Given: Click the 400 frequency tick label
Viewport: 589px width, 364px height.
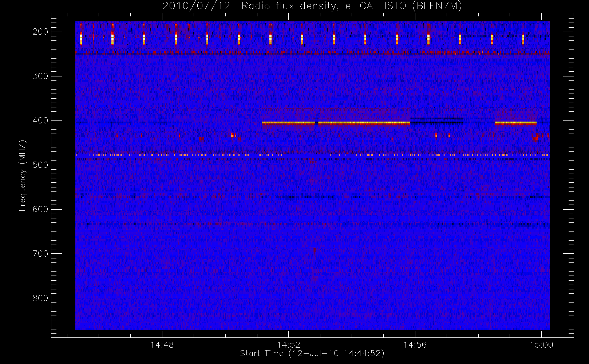Looking at the screenshot, I should pyautogui.click(x=40, y=120).
